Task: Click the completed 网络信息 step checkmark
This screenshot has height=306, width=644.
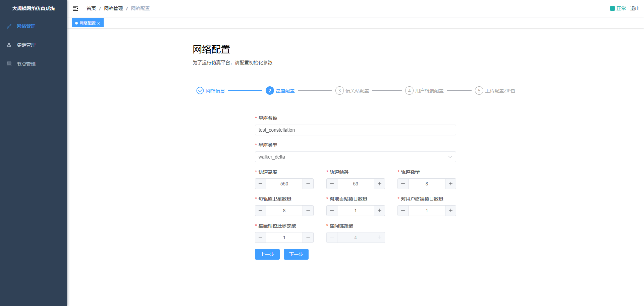Action: pyautogui.click(x=200, y=91)
